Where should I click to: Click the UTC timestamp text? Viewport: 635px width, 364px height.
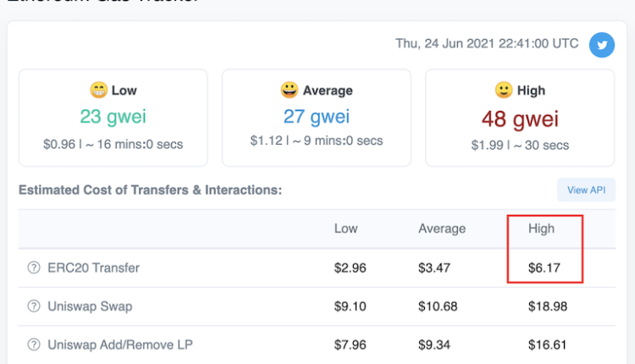click(487, 43)
